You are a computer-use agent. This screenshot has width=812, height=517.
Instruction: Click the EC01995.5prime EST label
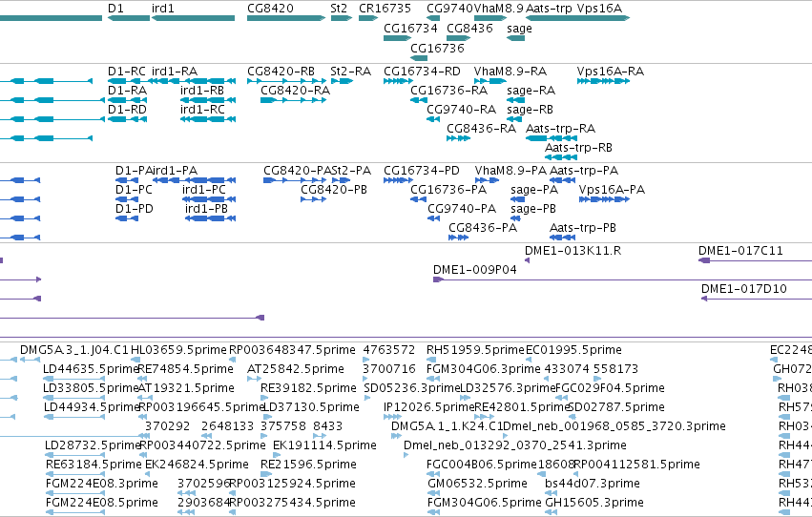coord(573,350)
